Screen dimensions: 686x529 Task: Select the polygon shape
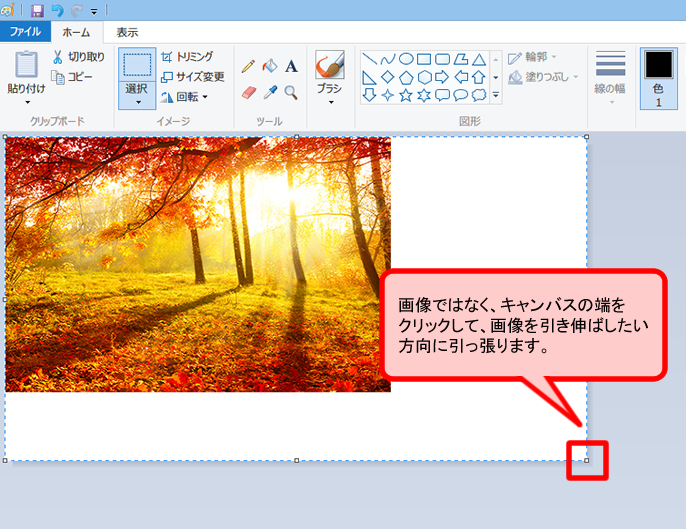pos(461,59)
